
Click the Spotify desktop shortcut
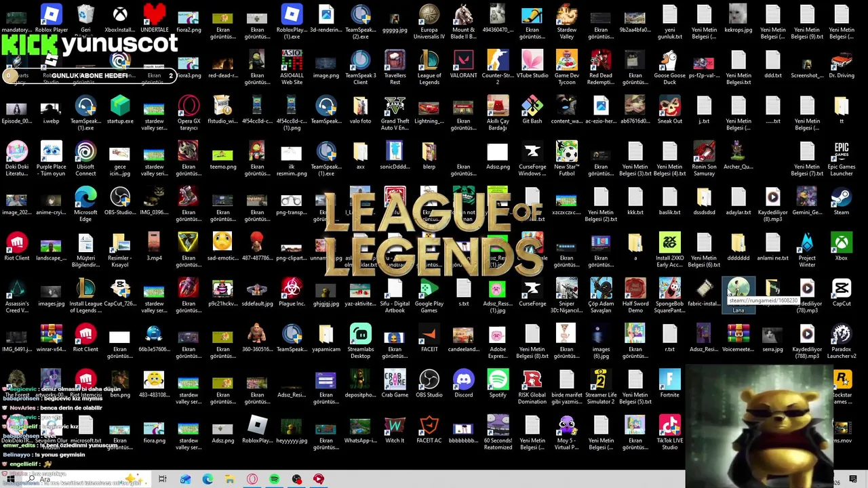[x=498, y=384]
